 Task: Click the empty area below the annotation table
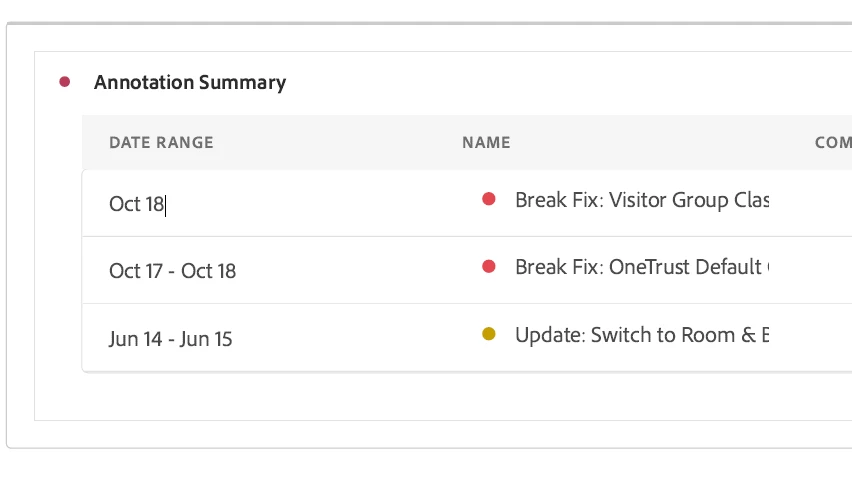pos(443,396)
